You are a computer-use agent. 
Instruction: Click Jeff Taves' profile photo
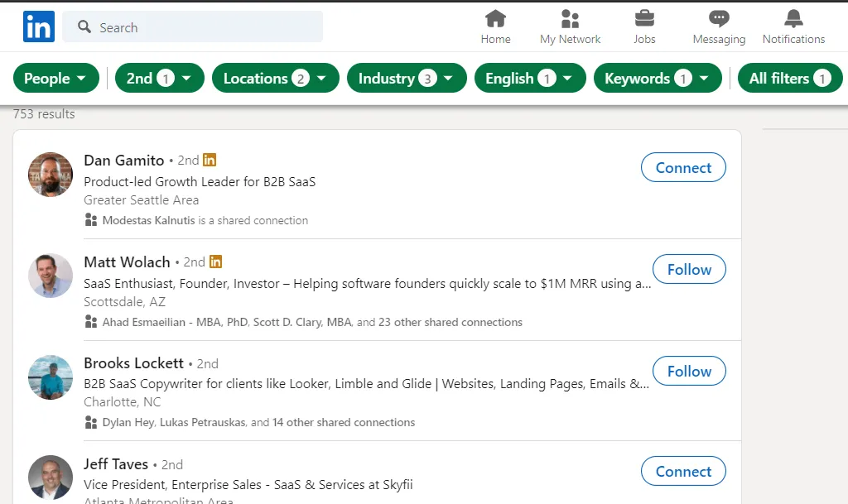click(x=51, y=478)
